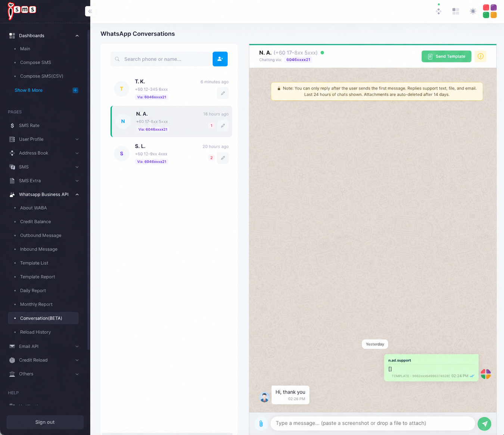Edit contact S. L. with pencil icon
Viewport: 504px width, 435px height.
[223, 158]
